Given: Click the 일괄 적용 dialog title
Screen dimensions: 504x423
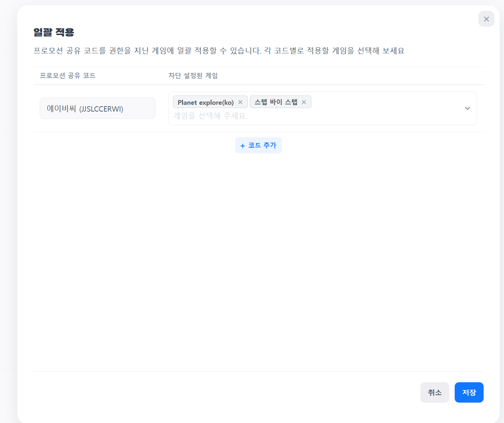Looking at the screenshot, I should tap(54, 32).
